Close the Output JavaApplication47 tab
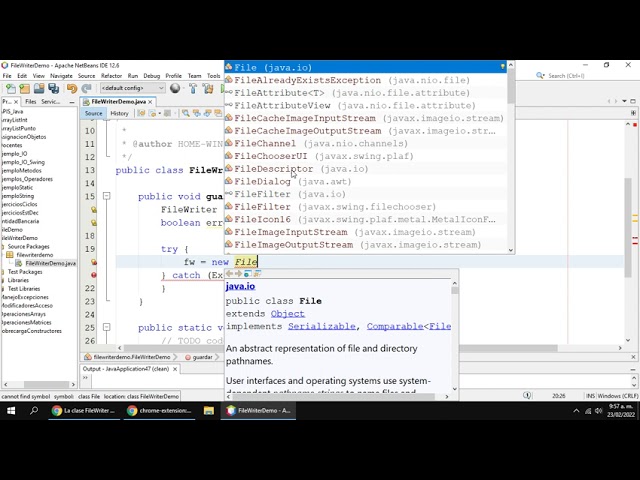This screenshot has height=480, width=640. (x=175, y=369)
